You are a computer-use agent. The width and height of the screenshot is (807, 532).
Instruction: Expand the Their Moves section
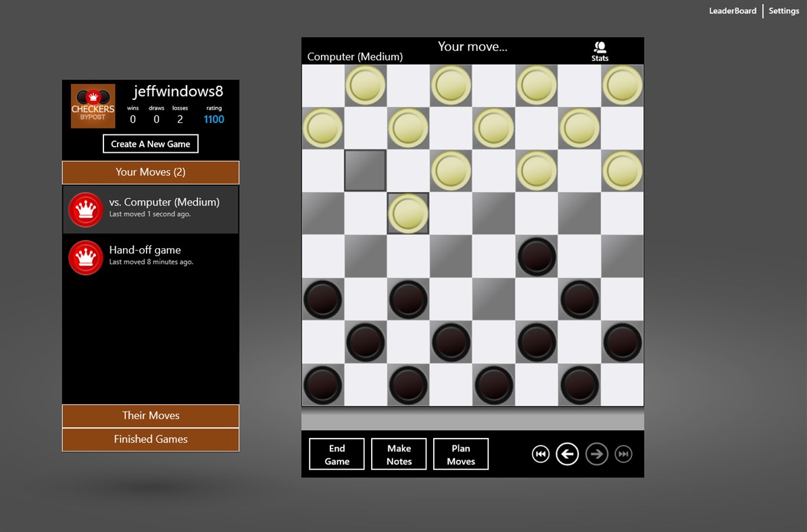click(150, 416)
